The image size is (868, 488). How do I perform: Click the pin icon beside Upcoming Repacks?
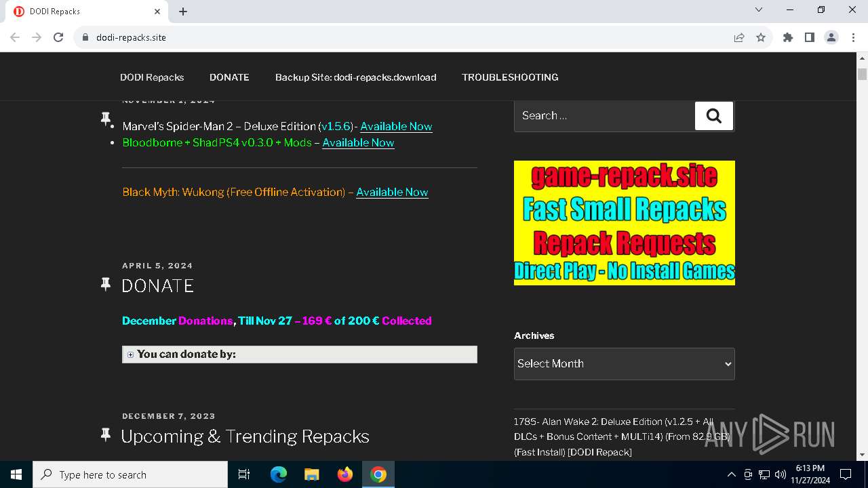point(106,434)
